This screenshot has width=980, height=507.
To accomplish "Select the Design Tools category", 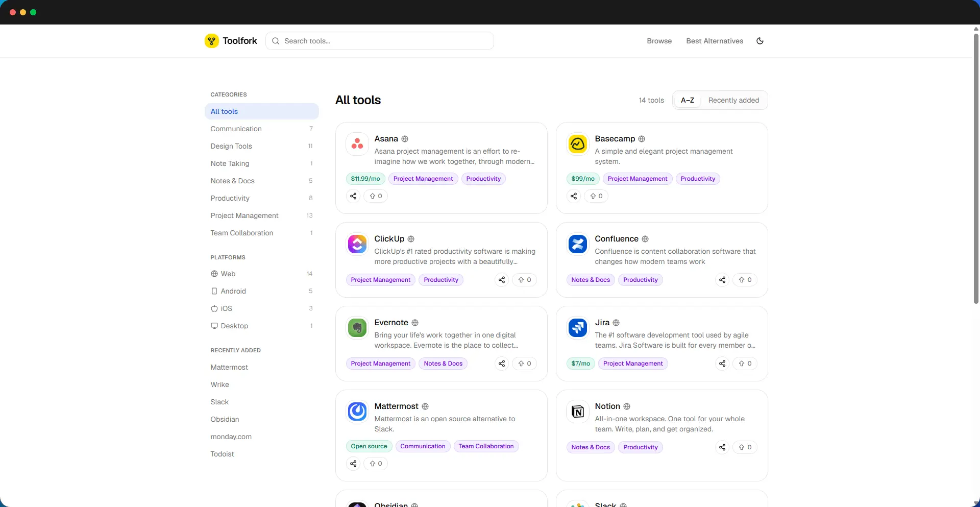I will click(x=262, y=146).
